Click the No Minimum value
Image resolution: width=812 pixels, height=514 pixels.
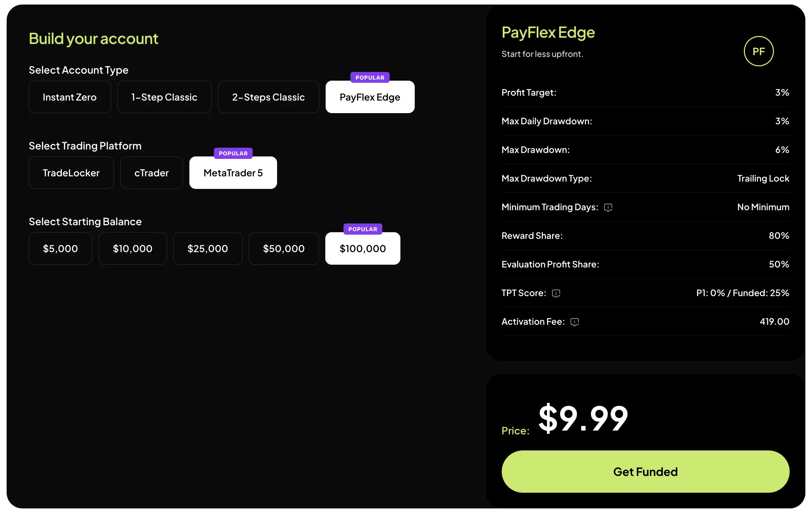[x=763, y=207]
